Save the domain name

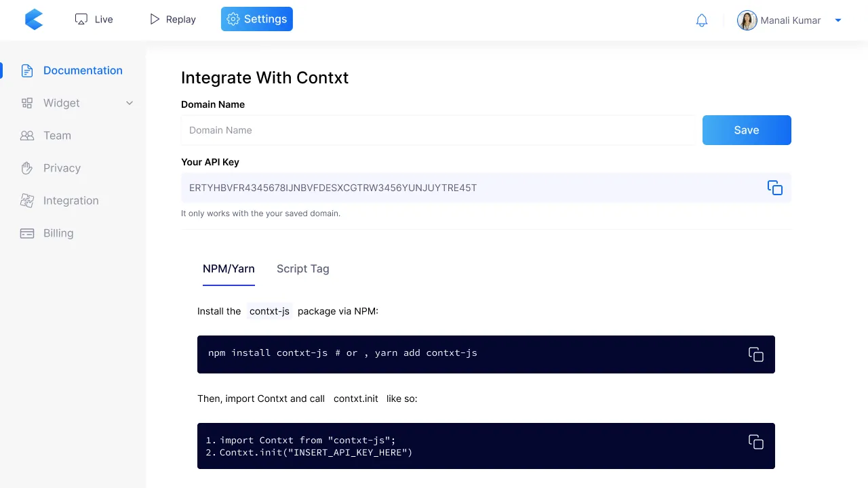747,130
